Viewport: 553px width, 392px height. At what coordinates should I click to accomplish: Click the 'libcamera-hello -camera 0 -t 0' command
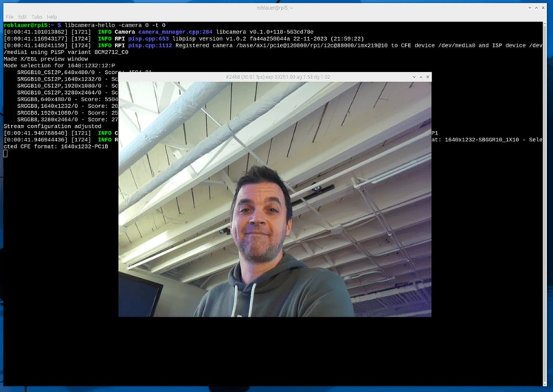point(115,25)
